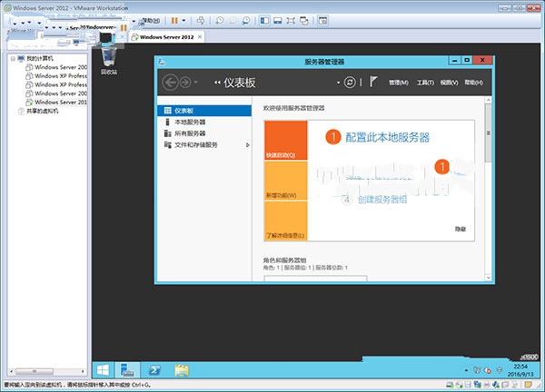Open Server Manager from the guest taskbar
This screenshot has width=545, height=392.
tap(127, 370)
